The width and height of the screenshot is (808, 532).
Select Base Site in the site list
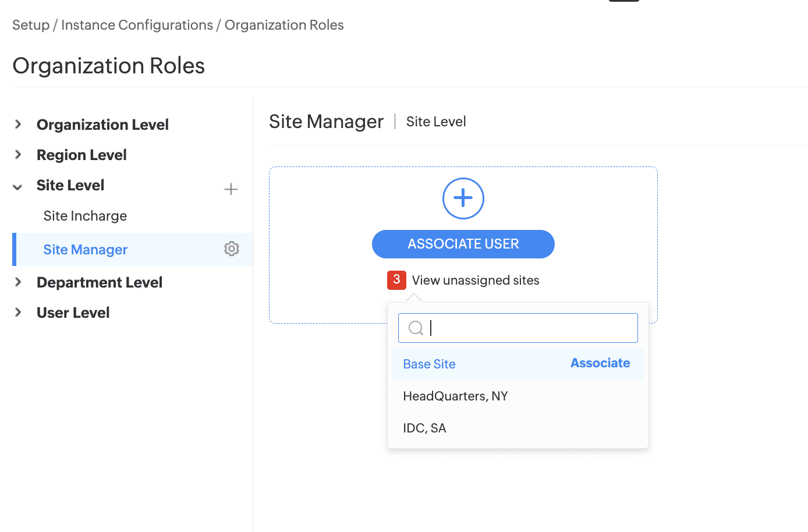pyautogui.click(x=429, y=364)
